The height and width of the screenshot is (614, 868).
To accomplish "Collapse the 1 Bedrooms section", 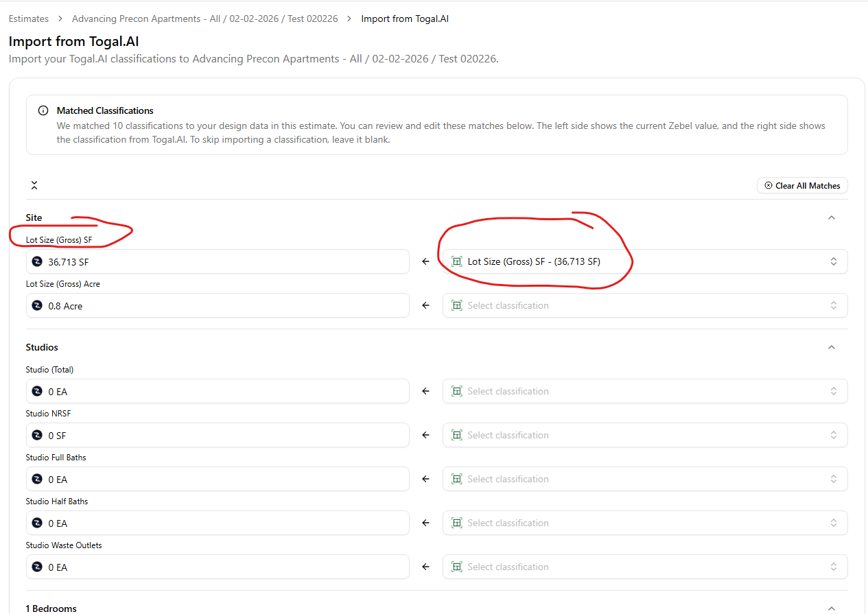I will (x=831, y=609).
